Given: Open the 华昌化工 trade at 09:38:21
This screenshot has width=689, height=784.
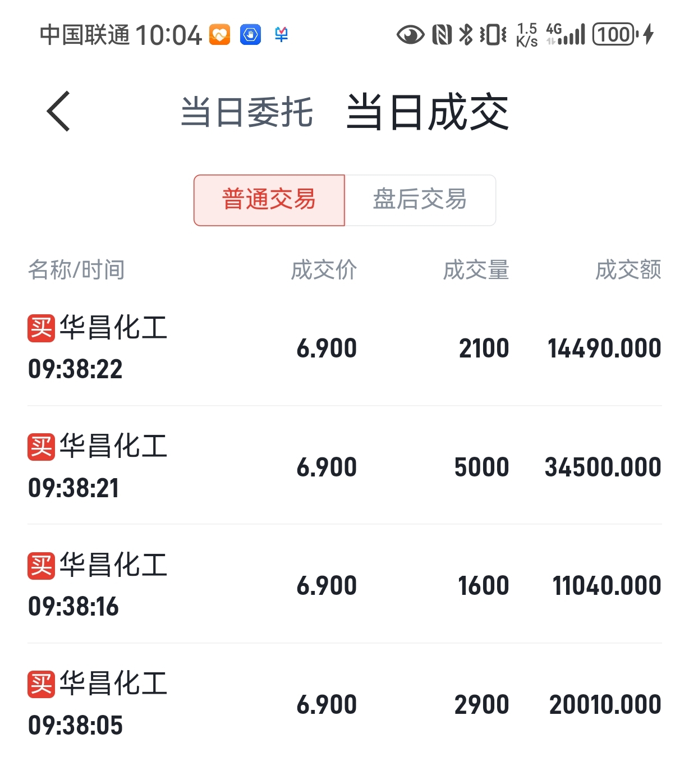Looking at the screenshot, I should pos(344,466).
